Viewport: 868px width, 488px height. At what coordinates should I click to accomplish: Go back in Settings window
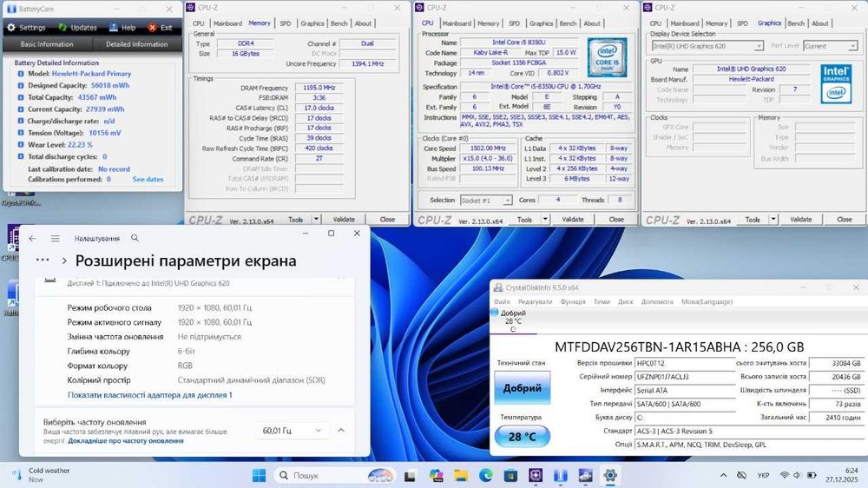point(33,238)
